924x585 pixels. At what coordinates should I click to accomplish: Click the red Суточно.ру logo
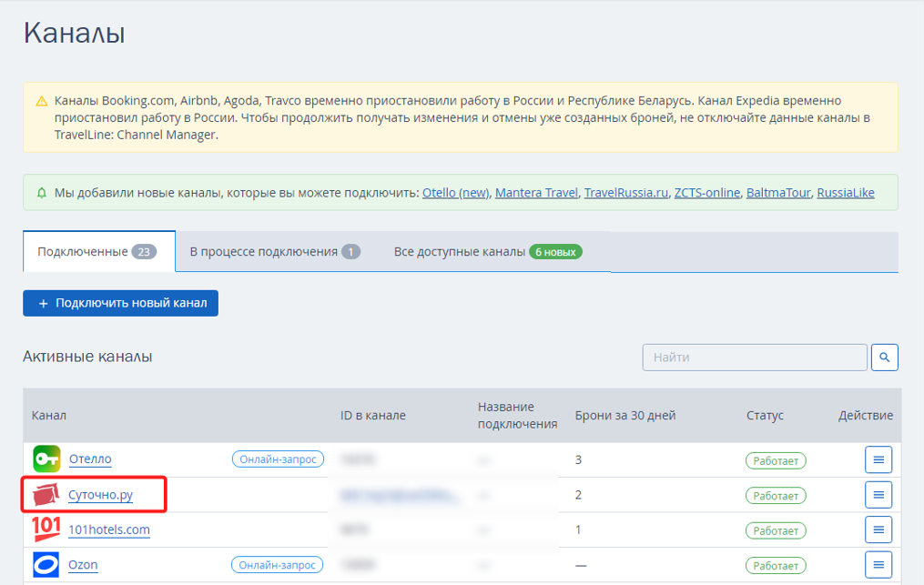tap(46, 494)
